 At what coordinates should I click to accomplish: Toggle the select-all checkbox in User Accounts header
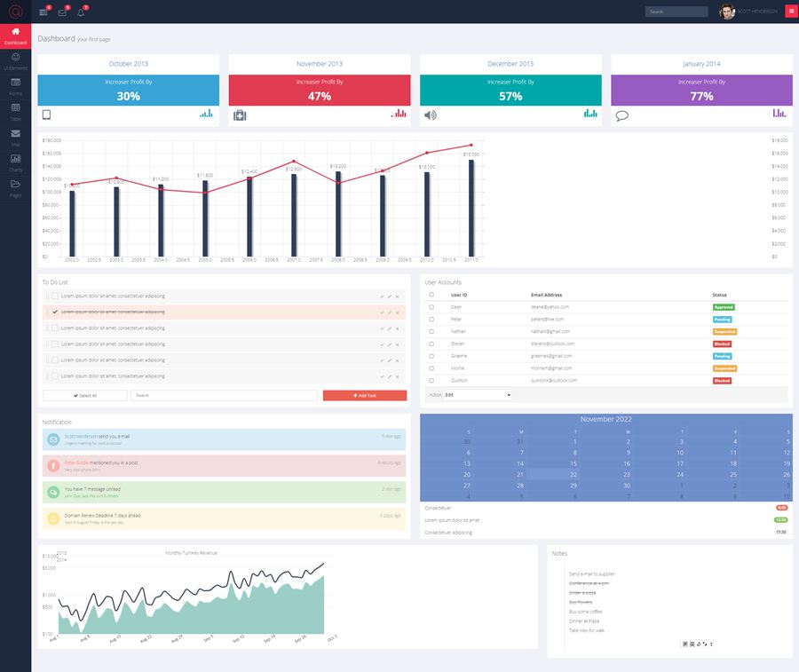(x=431, y=295)
